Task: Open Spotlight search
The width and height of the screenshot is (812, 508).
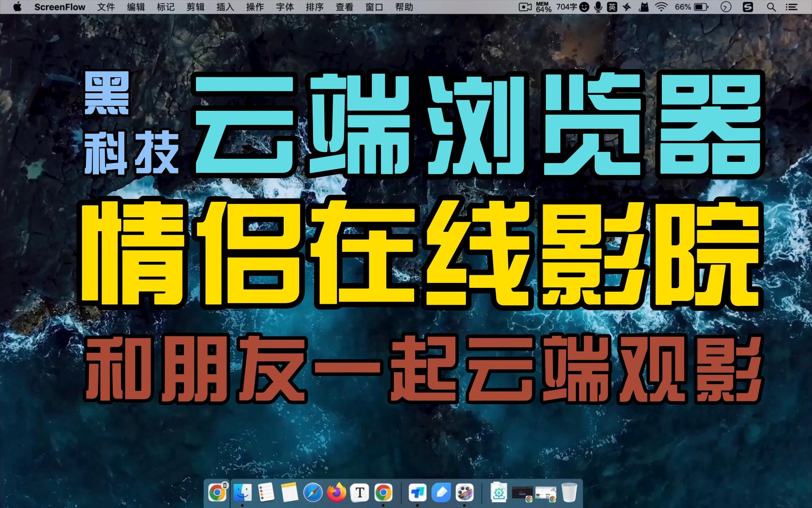Action: (x=771, y=7)
